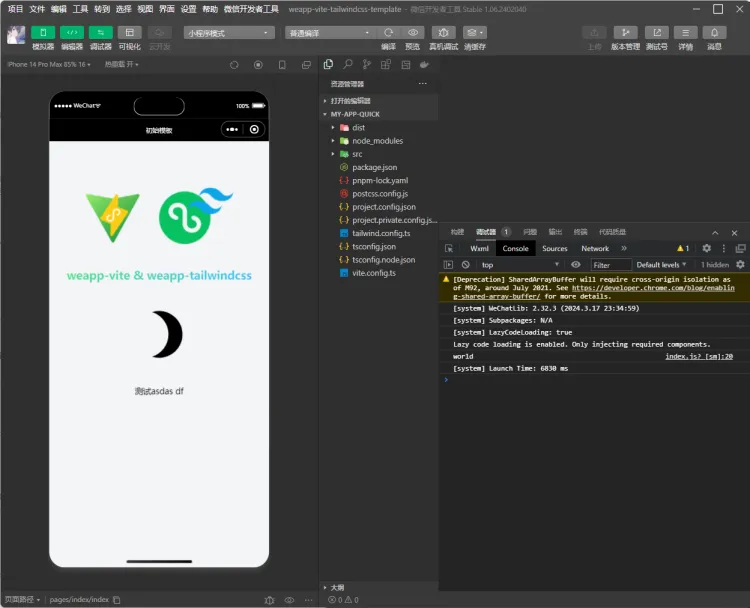Expand the node_modules folder
This screenshot has width=750, height=608.
379,141
